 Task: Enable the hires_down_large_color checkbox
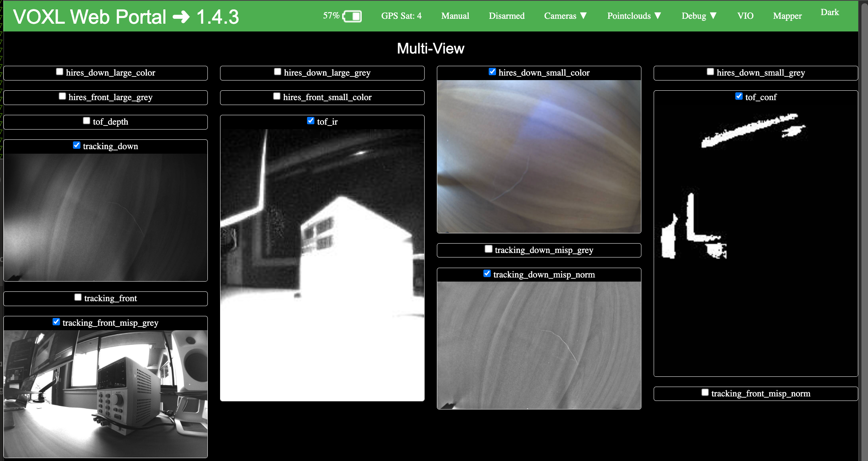60,72
